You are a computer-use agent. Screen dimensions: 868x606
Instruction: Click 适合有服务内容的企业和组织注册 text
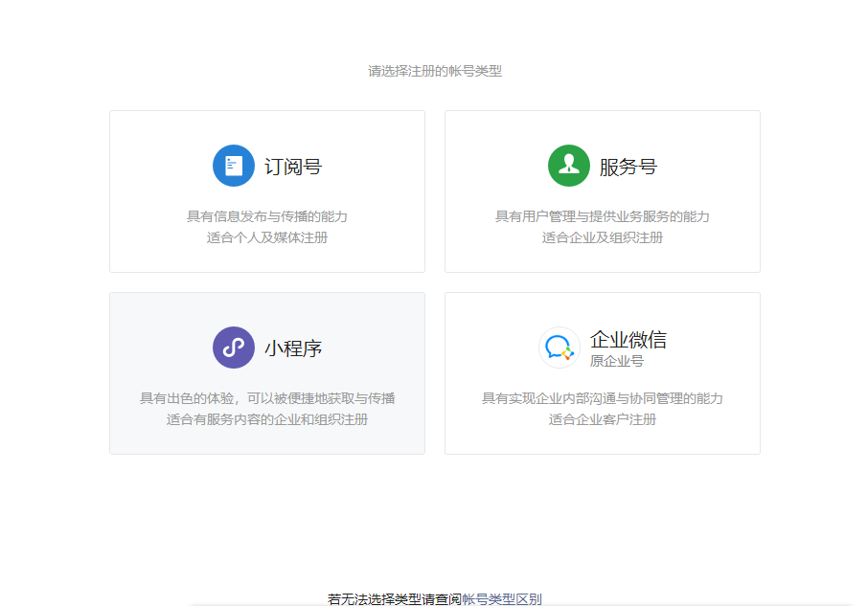tap(267, 419)
